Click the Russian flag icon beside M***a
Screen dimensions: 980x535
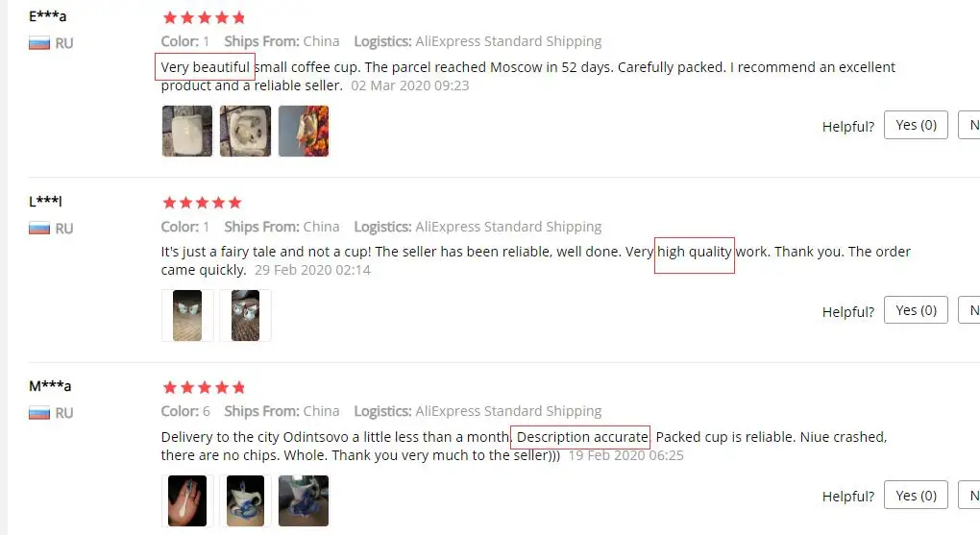pyautogui.click(x=39, y=413)
